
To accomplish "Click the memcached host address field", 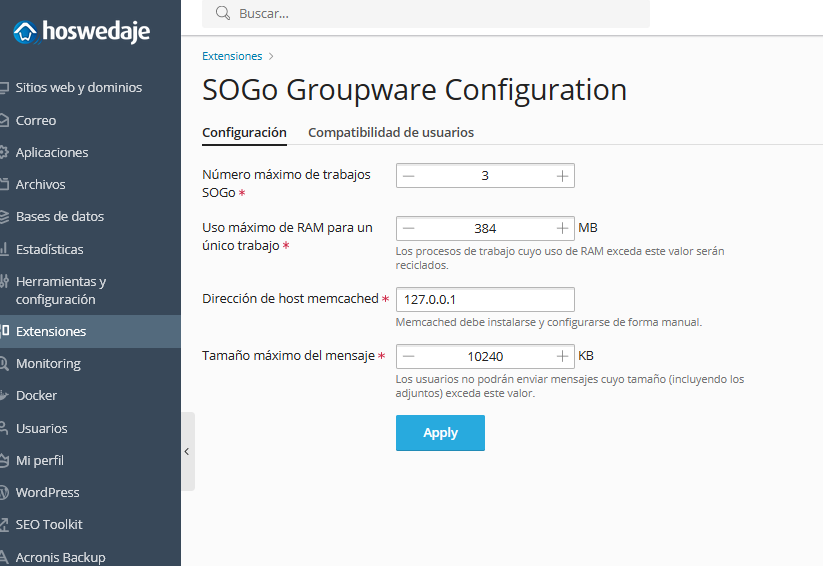I will (x=486, y=299).
